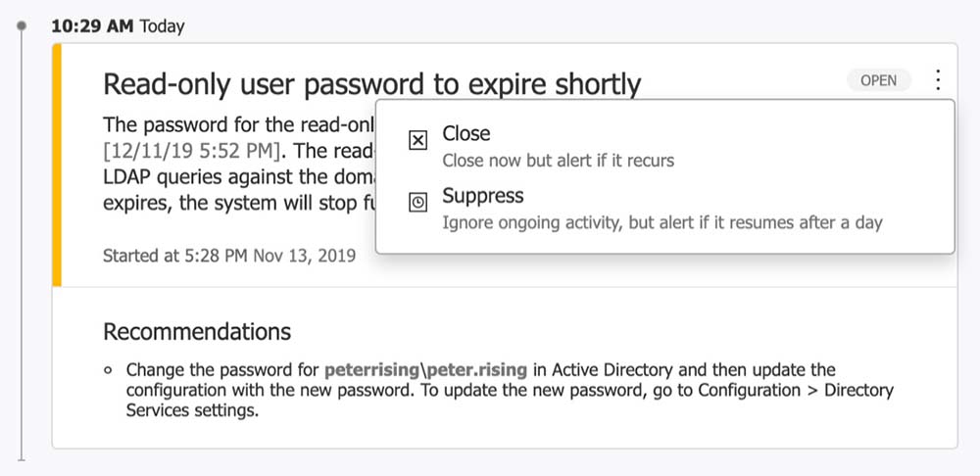Click the alert title about password expiry
This screenshot has height=476, width=980.
pyautogui.click(x=371, y=84)
